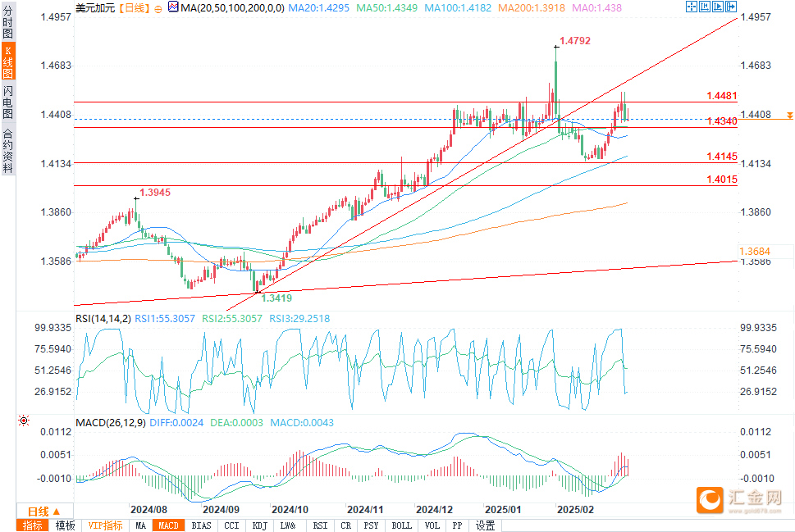Click the DIFF:0.0024 value
The width and height of the screenshot is (795, 532).
coord(176,422)
